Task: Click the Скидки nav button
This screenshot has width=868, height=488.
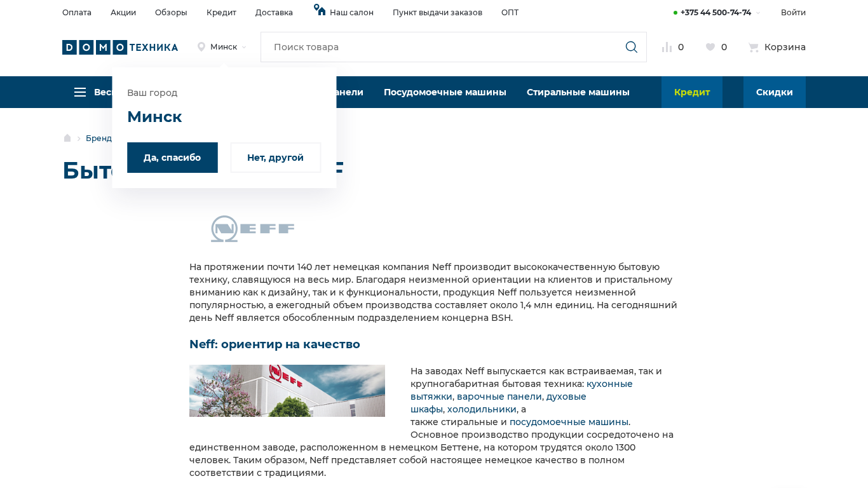Action: point(775,92)
